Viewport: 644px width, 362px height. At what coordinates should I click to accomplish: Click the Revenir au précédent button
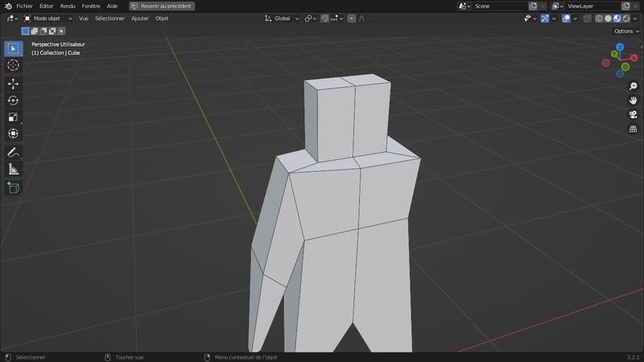[x=162, y=6]
